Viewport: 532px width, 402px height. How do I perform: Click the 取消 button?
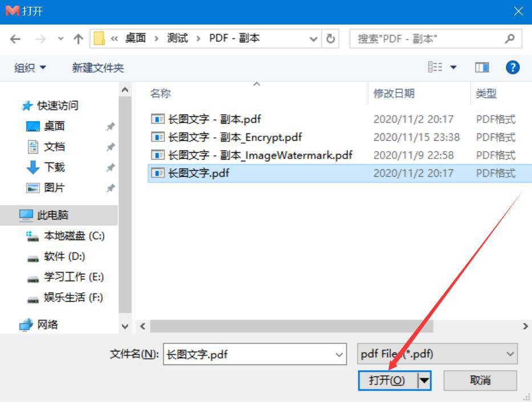point(480,380)
